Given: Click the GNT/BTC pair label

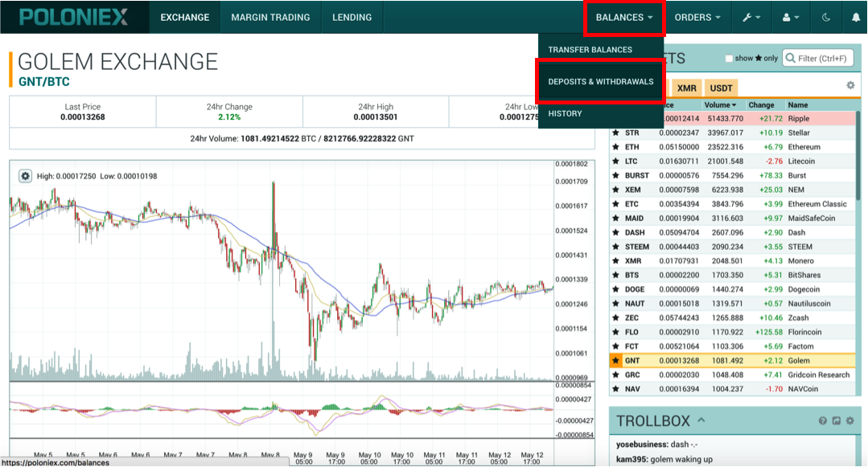Looking at the screenshot, I should tap(44, 82).
